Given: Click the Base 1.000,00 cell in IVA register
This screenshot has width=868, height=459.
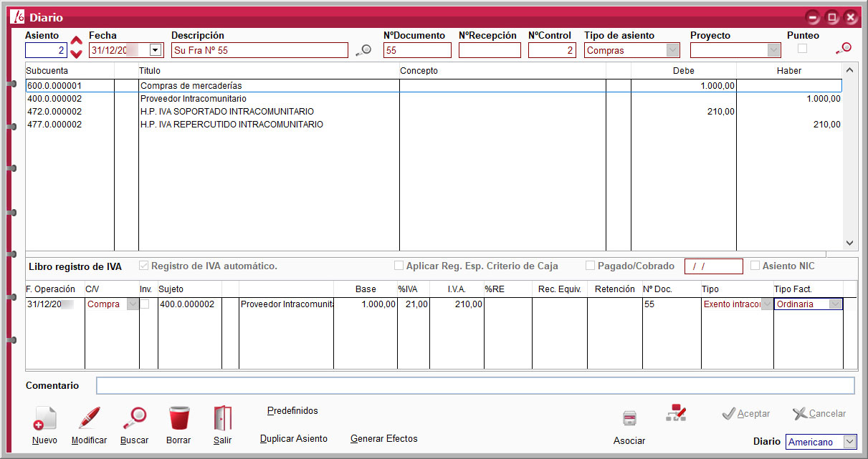Looking at the screenshot, I should click(x=366, y=304).
